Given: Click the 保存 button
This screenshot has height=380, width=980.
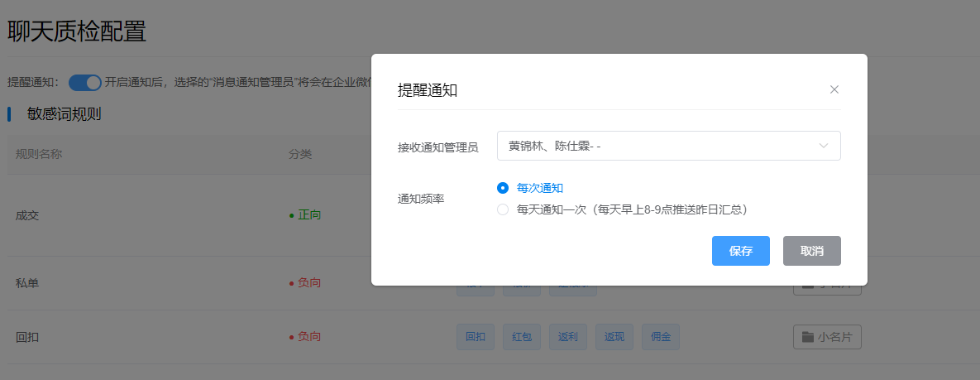Looking at the screenshot, I should tap(740, 251).
